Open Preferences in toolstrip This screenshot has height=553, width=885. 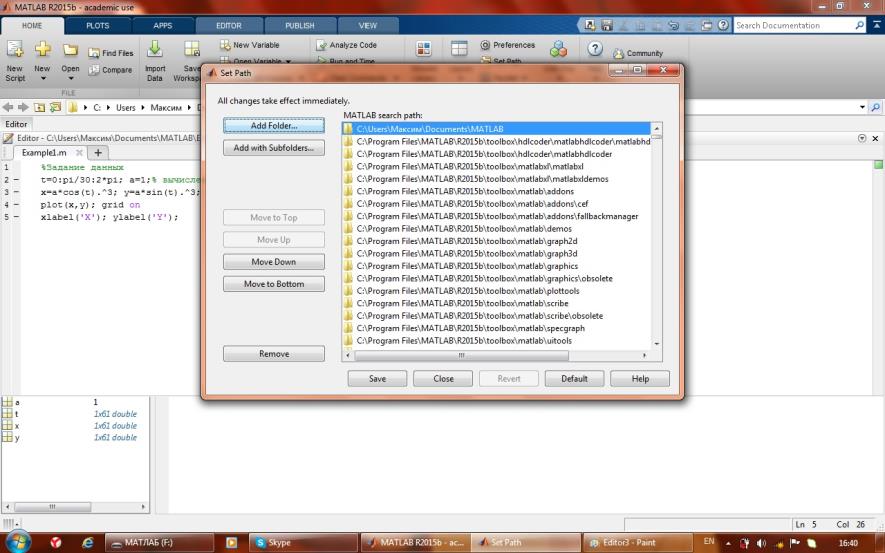click(507, 45)
